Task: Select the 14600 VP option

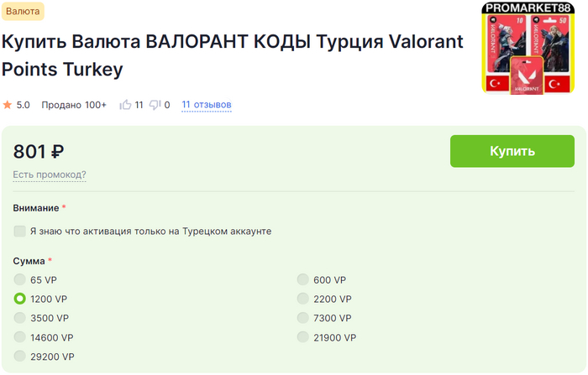Action: point(20,337)
